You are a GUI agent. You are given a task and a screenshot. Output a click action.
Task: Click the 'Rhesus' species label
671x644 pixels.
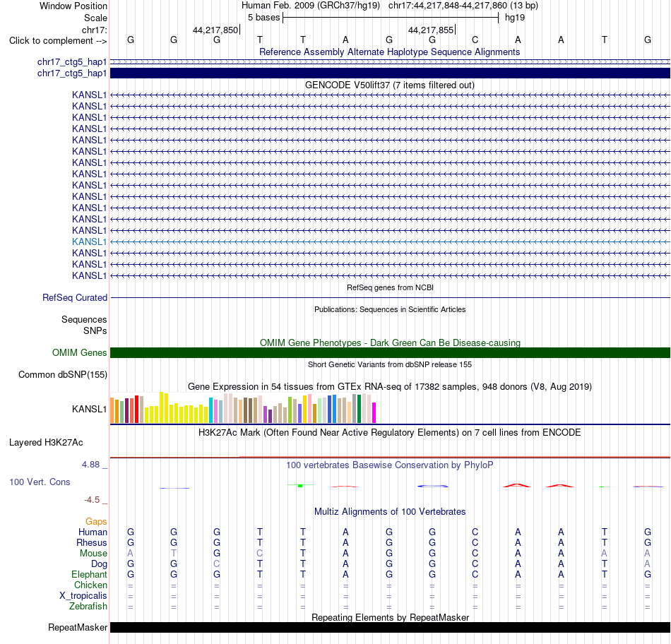[x=92, y=542]
